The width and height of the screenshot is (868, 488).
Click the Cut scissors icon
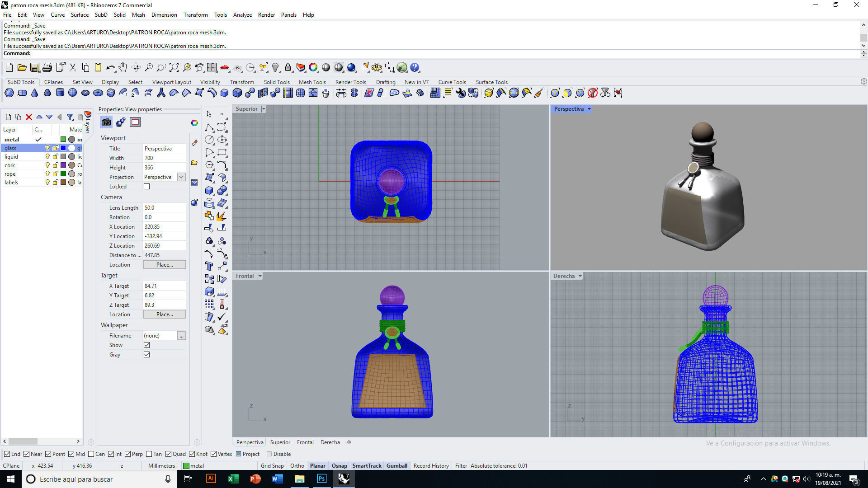72,68
